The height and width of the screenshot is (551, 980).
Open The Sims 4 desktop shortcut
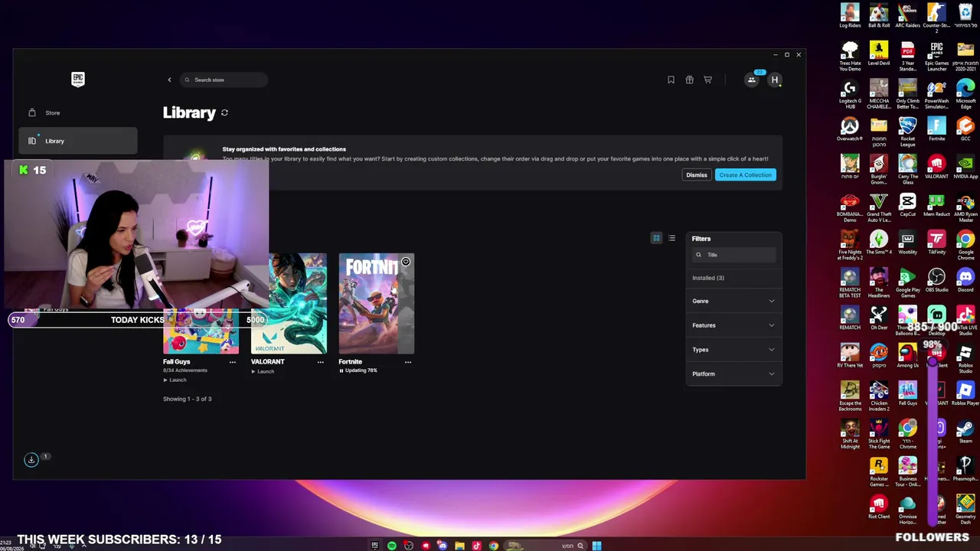point(879,242)
